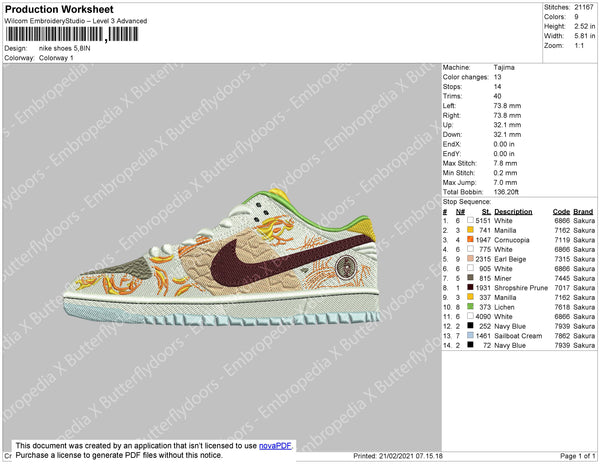Click the Min Stitch value '0.2 mm'
The height and width of the screenshot is (464, 600).
[x=505, y=173]
